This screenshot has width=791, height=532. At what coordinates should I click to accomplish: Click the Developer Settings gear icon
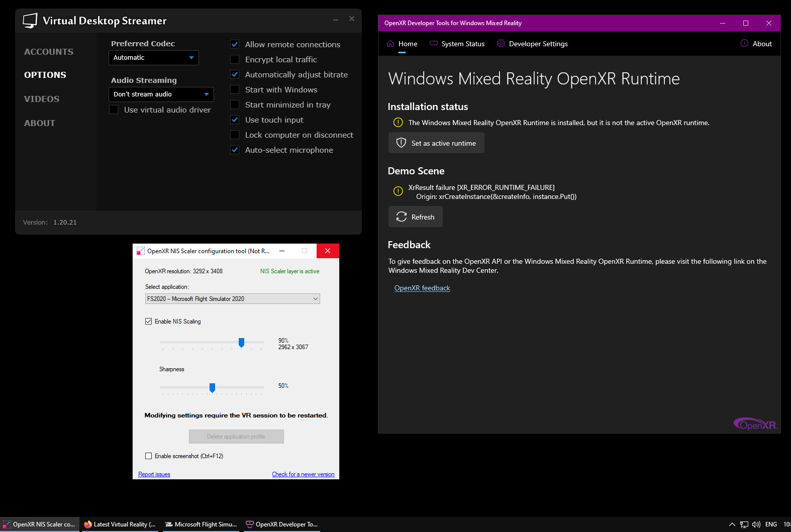coord(501,44)
